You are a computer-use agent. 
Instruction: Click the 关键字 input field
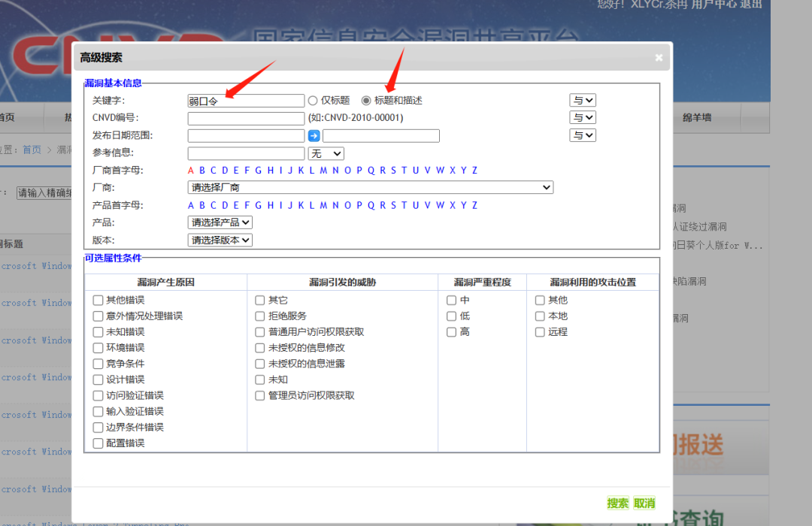pos(246,101)
